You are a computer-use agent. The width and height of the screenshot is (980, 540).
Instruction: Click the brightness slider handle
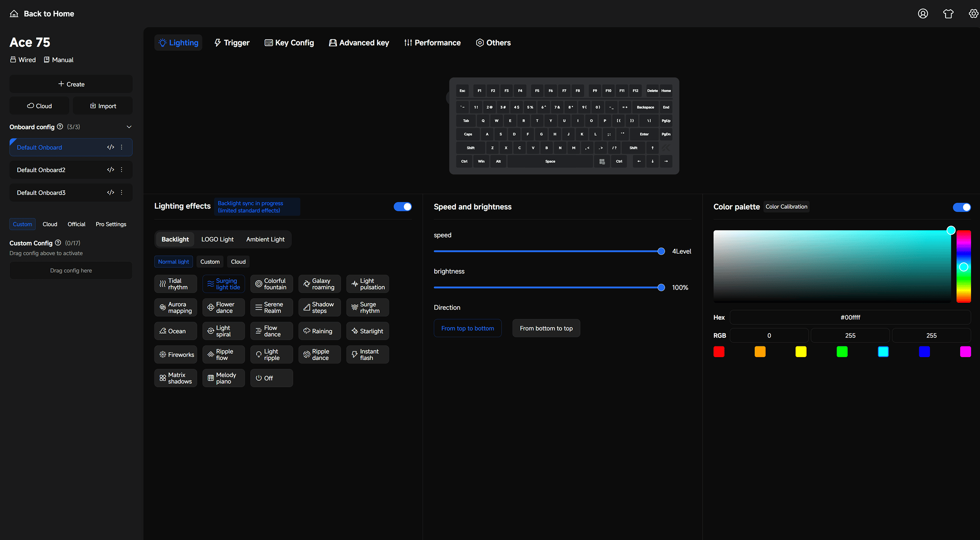pyautogui.click(x=661, y=287)
